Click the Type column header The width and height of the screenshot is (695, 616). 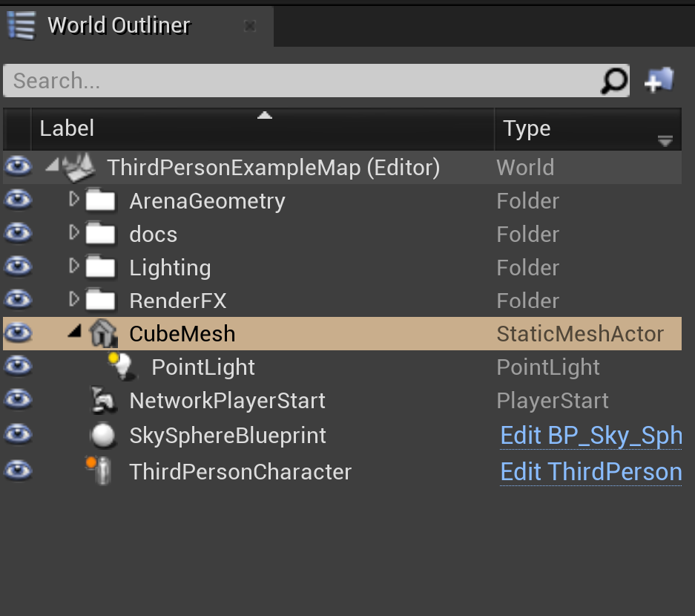tap(587, 128)
